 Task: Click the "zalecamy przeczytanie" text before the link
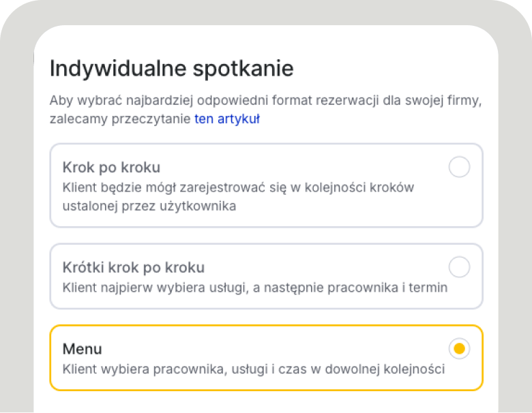119,119
